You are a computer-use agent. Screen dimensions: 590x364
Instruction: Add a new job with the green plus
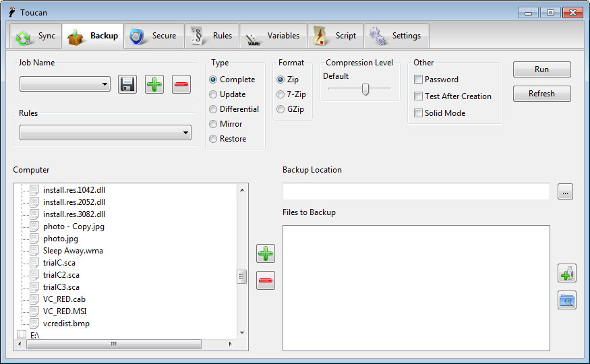pos(154,84)
